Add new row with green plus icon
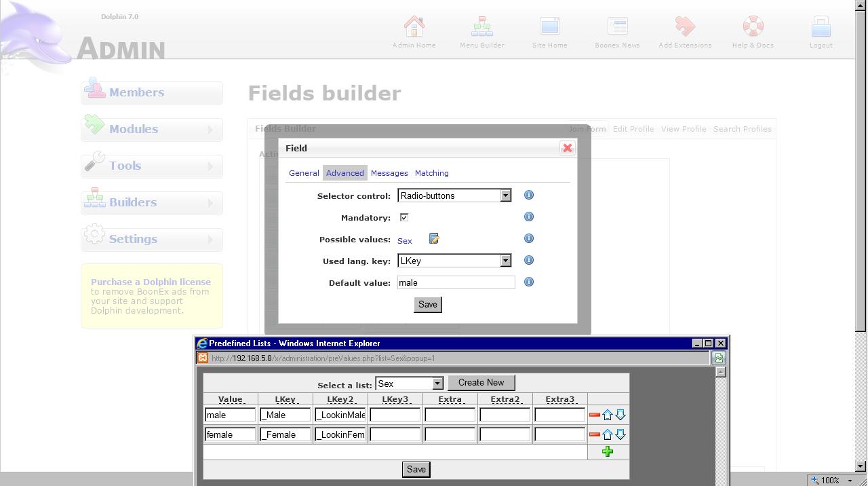Screen dimensions: 868x486 (x=608, y=451)
